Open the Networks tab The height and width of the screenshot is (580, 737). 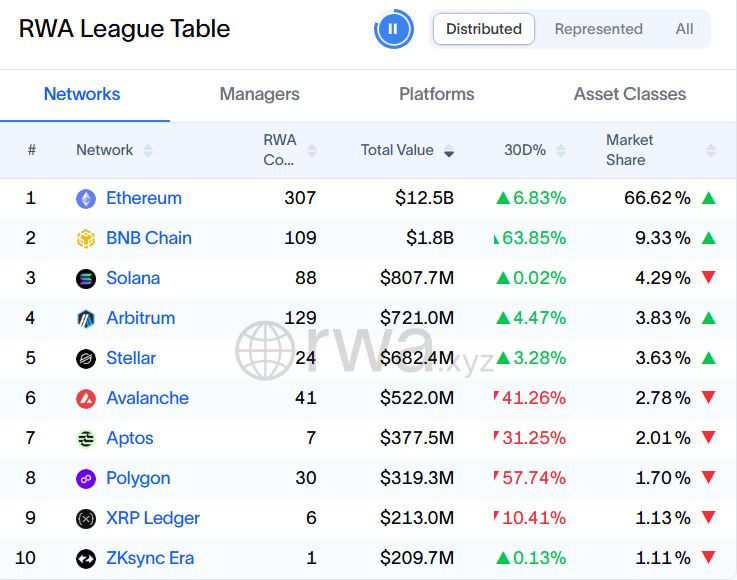point(82,94)
